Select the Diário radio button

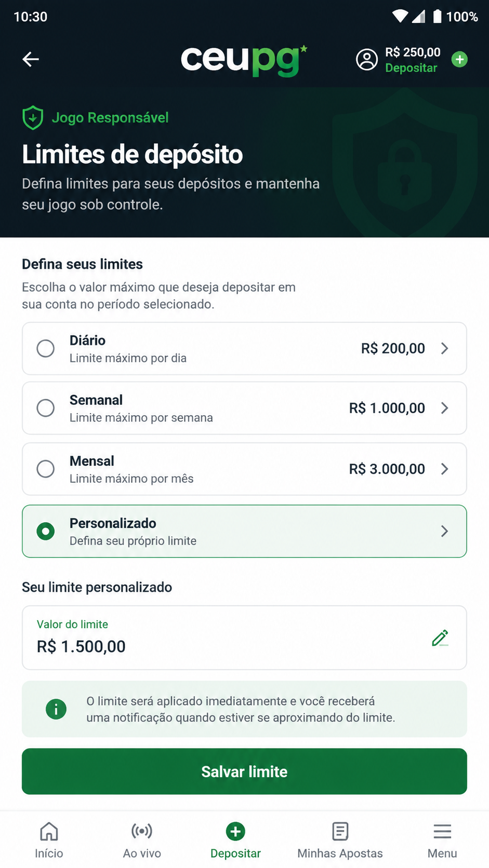46,348
